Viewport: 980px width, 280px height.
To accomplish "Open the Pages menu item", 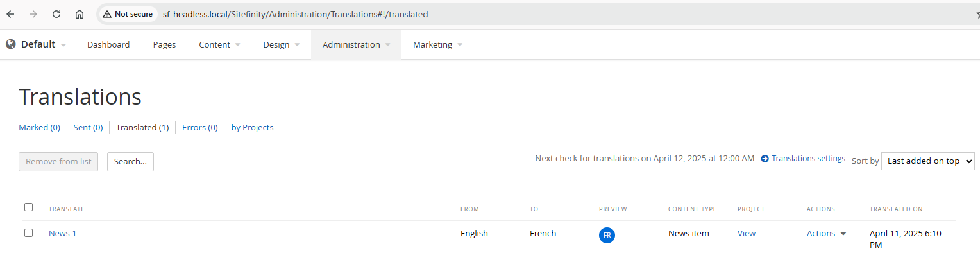I will 164,44.
